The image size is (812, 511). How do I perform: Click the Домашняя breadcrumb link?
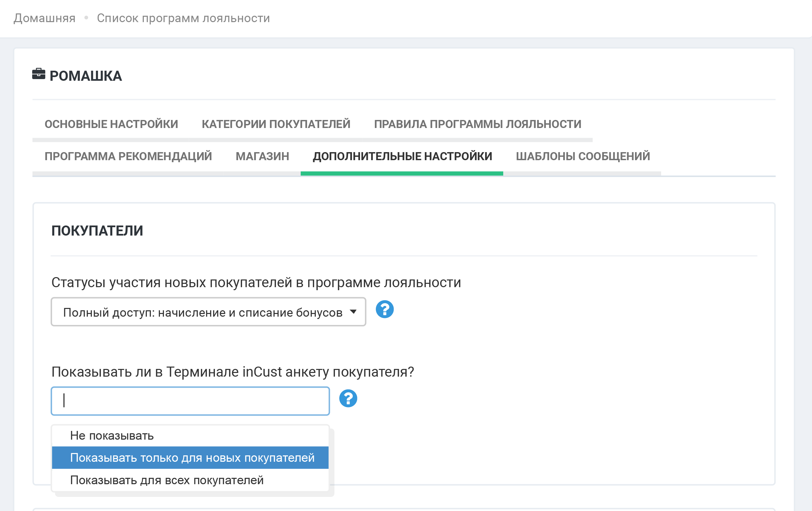click(45, 18)
